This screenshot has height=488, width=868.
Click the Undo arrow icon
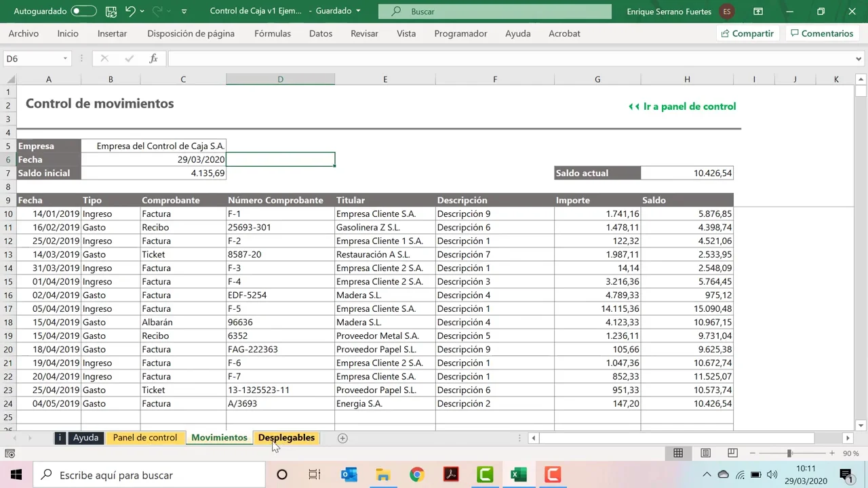tap(130, 12)
